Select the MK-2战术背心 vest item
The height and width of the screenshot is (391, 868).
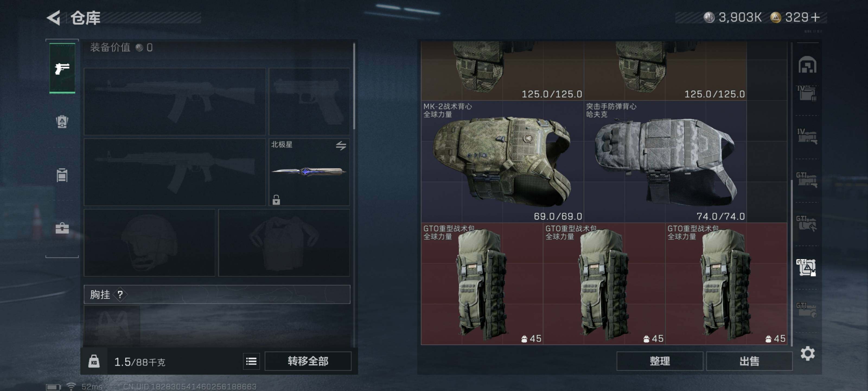pos(502,161)
